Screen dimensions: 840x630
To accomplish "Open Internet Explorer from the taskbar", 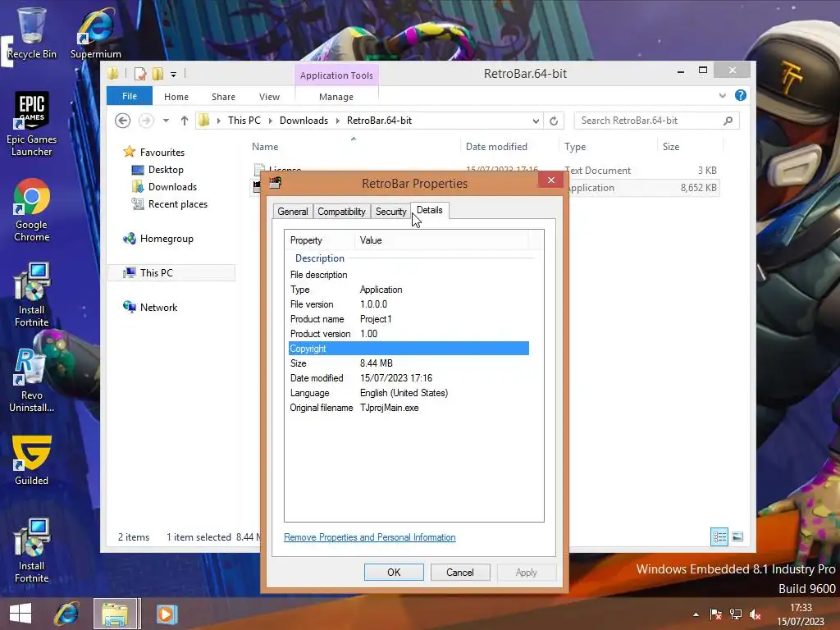I will [66, 614].
